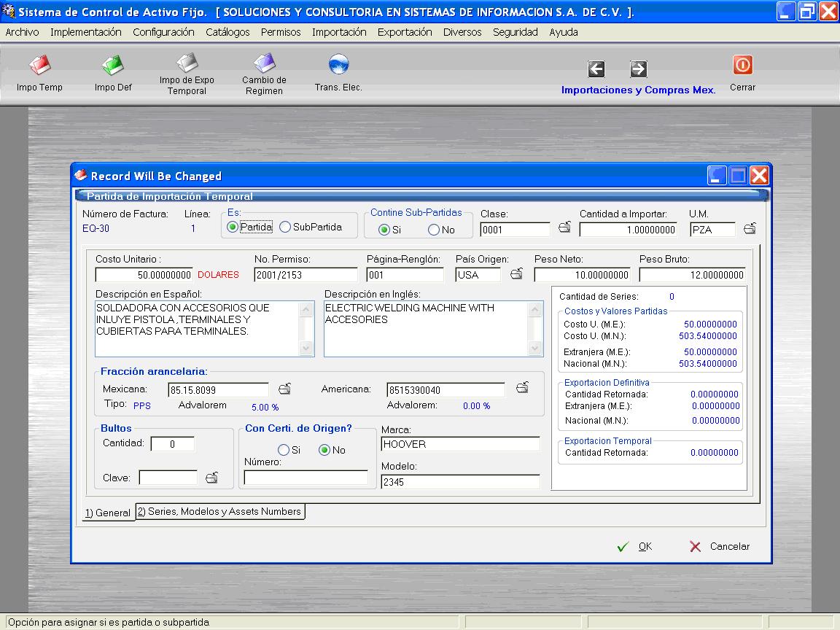
Task: Click the Americana fracción field
Action: (446, 390)
